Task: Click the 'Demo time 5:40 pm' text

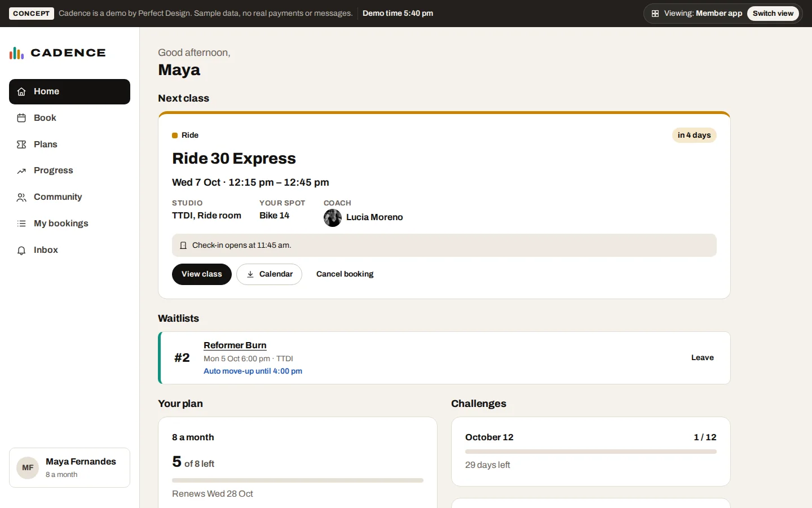Action: 398,14
